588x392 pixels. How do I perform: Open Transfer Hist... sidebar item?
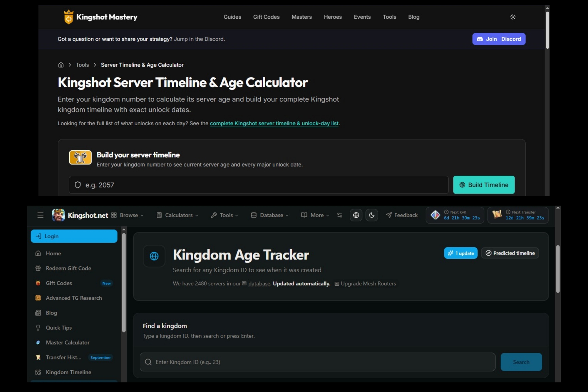tap(63, 357)
